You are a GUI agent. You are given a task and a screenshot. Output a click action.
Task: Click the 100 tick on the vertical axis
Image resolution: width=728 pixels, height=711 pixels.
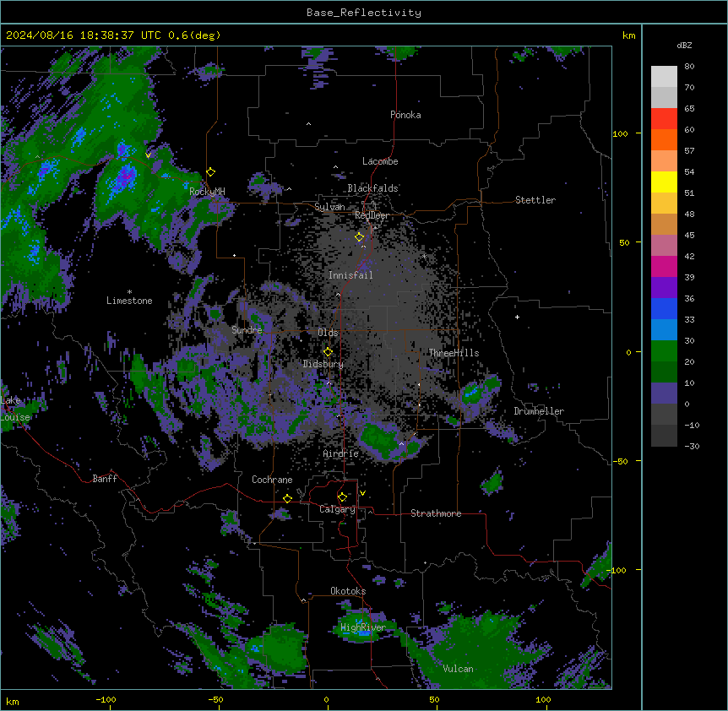(620, 134)
